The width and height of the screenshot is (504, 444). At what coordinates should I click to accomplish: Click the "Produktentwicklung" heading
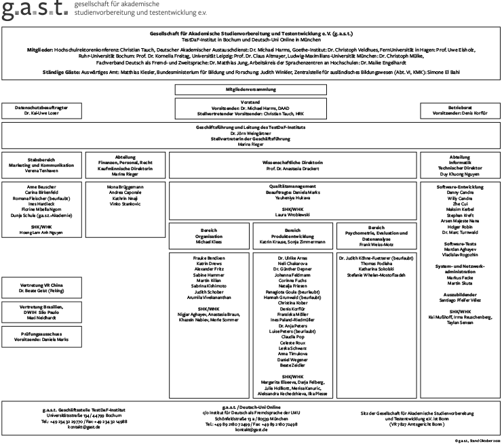pyautogui.click(x=292, y=236)
